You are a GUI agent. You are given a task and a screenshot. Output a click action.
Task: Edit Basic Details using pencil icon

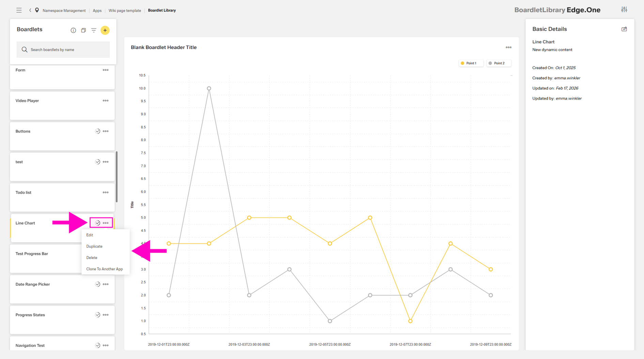pyautogui.click(x=624, y=29)
